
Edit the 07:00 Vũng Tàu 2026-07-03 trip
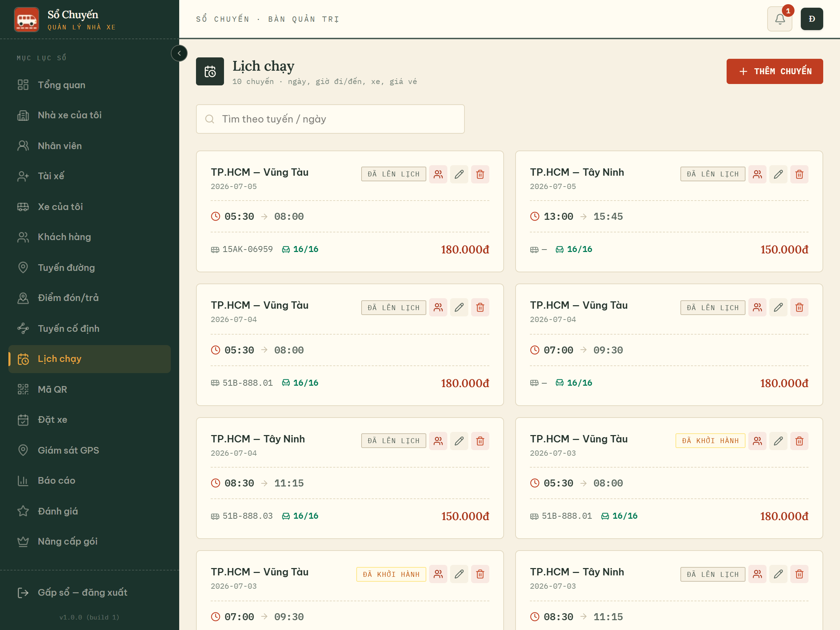[459, 574]
